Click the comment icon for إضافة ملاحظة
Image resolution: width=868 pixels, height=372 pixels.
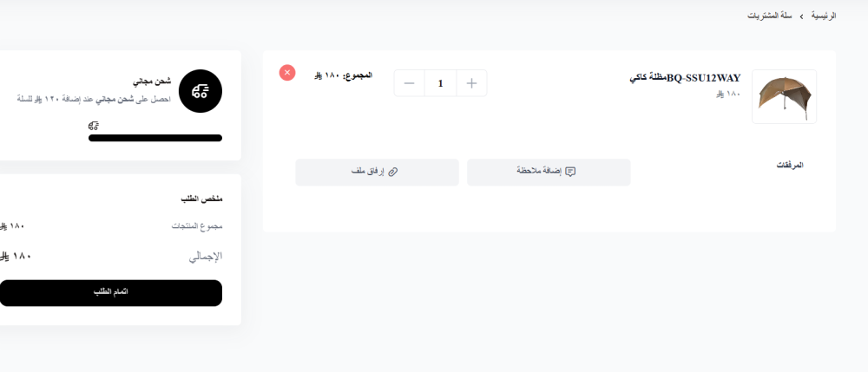[570, 173]
